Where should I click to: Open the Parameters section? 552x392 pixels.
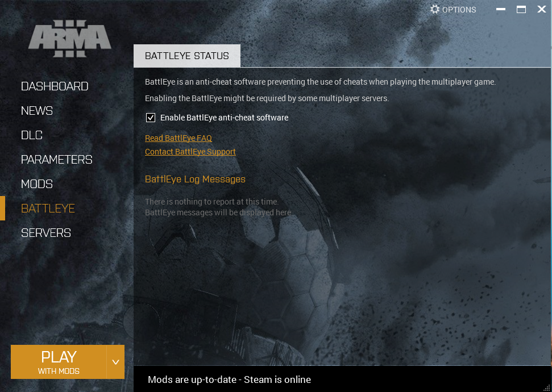56,160
